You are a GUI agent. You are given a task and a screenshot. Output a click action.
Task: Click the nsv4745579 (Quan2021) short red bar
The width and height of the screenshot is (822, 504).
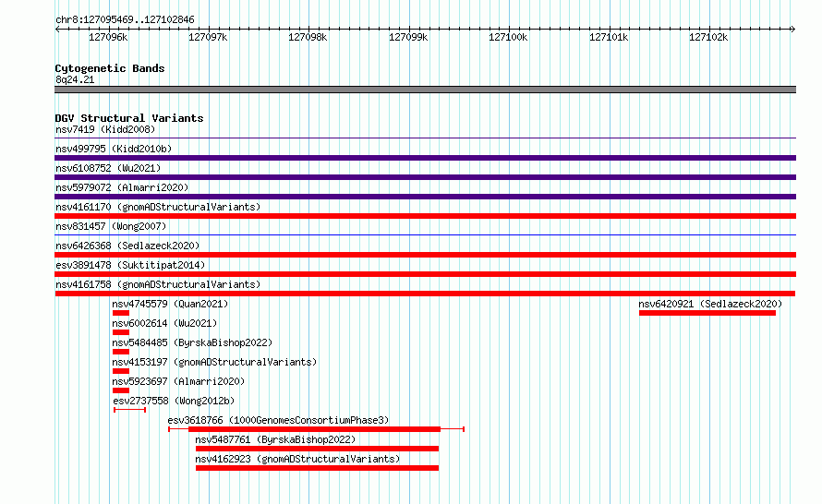[x=121, y=313]
